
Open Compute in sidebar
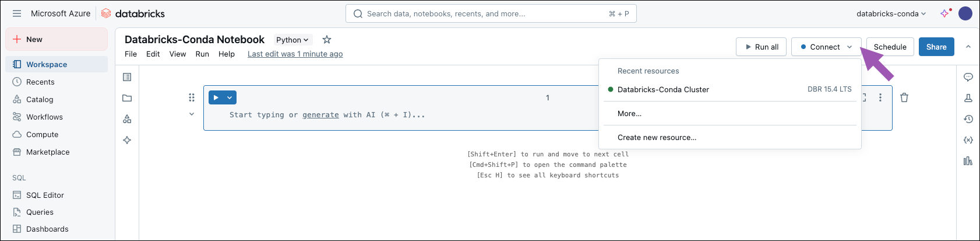point(57,134)
